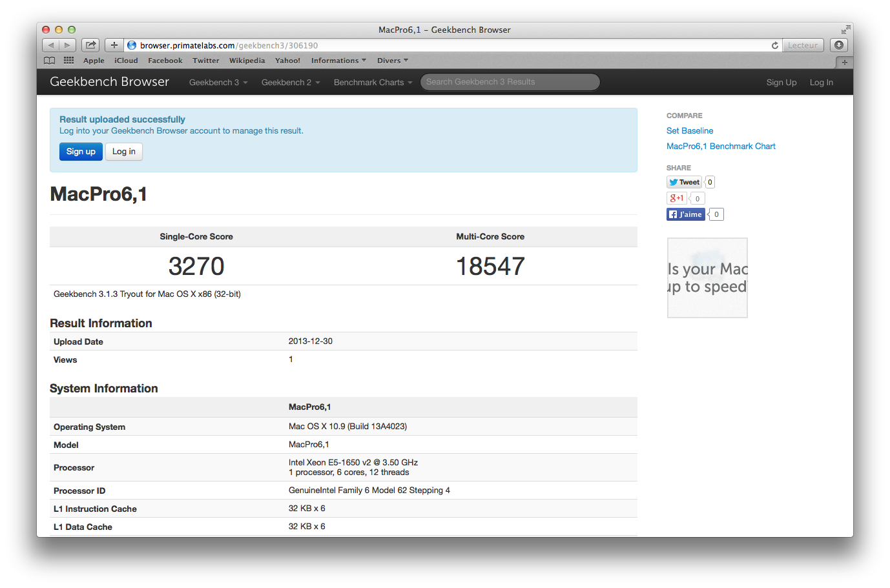The width and height of the screenshot is (890, 588).
Task: Select the multi-core score 18547
Action: [490, 266]
